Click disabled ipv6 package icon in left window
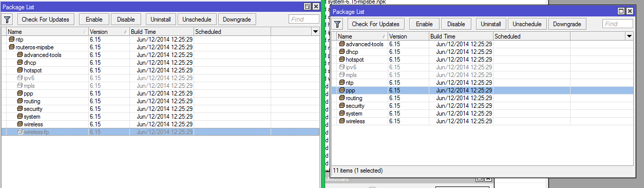Image resolution: width=644 pixels, height=188 pixels. click(x=20, y=78)
